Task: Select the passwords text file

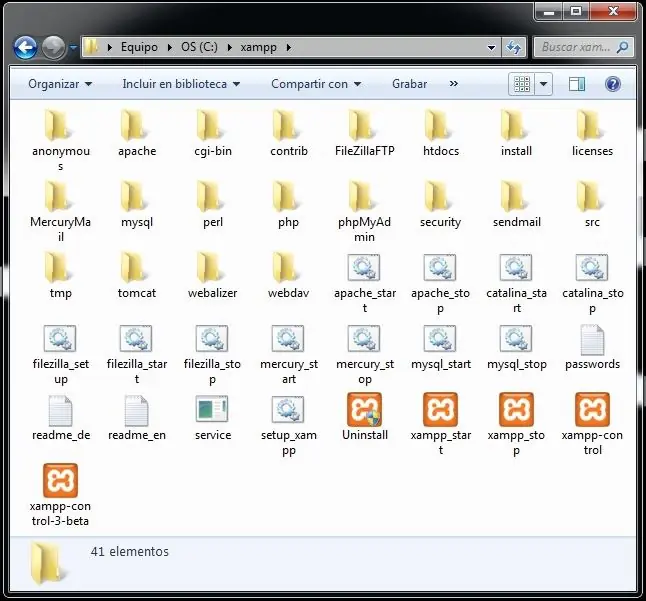Action: (x=592, y=340)
